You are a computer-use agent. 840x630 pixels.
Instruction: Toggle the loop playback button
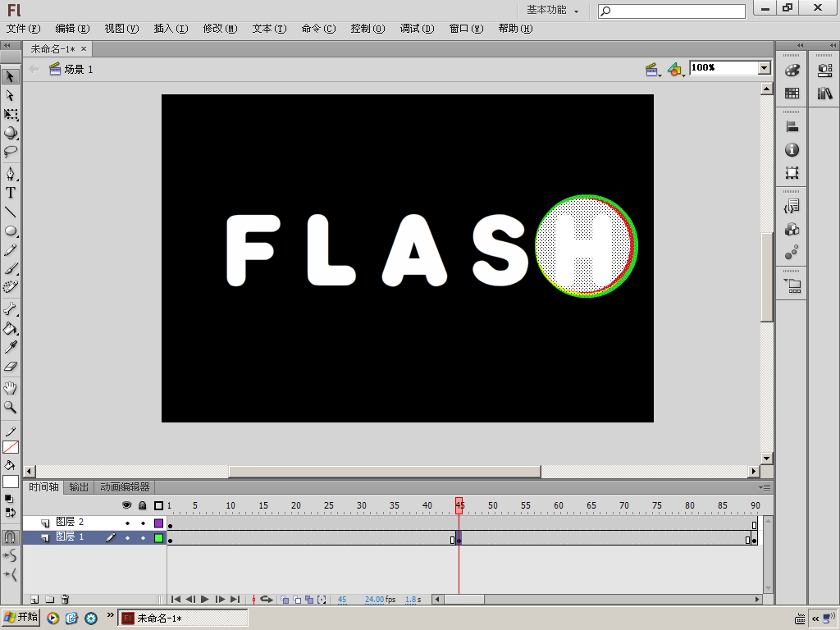coord(267,599)
